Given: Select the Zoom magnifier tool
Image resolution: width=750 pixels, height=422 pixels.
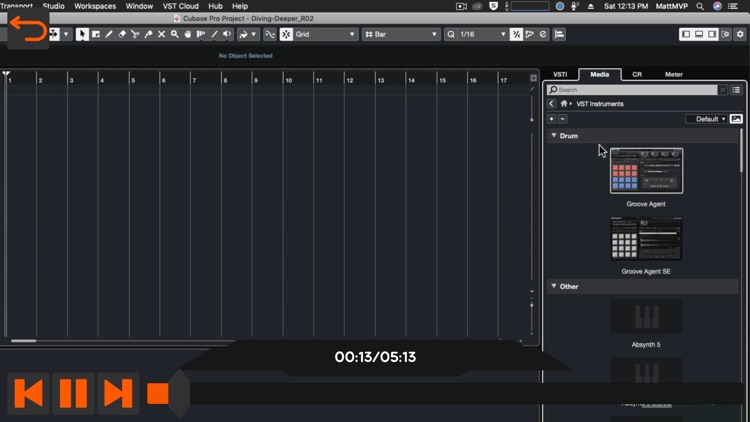Looking at the screenshot, I should coord(175,34).
